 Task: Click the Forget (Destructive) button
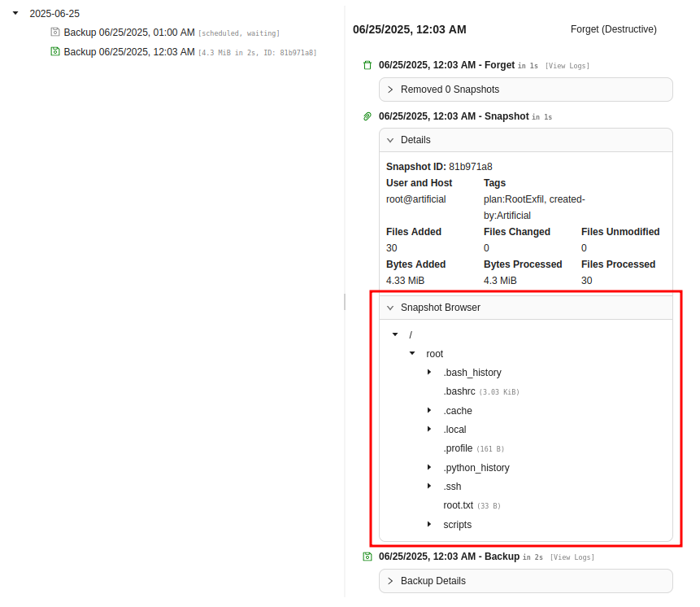(613, 29)
